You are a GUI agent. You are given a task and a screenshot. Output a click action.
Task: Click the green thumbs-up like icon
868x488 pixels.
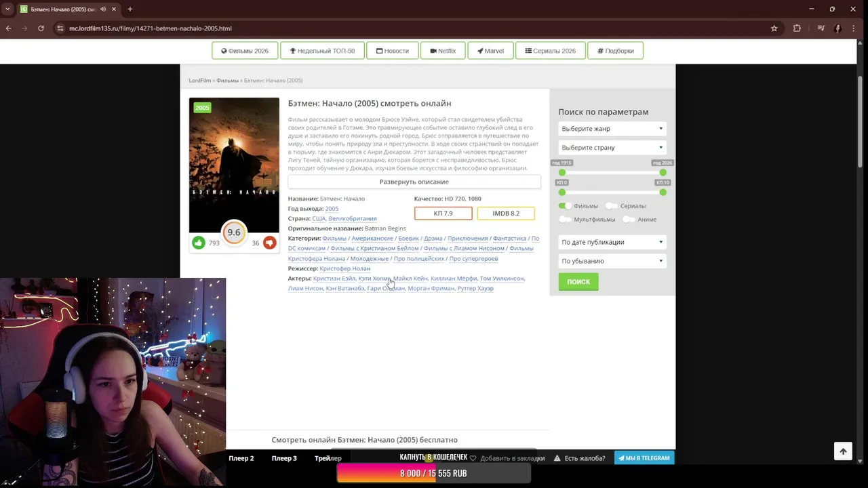tap(198, 243)
